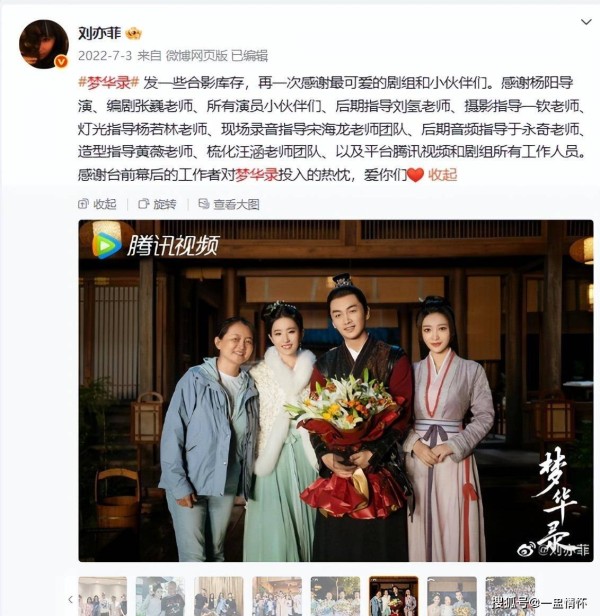Open 刘亦菲's profile avatar
This screenshot has width=600, height=616.
pyautogui.click(x=44, y=44)
